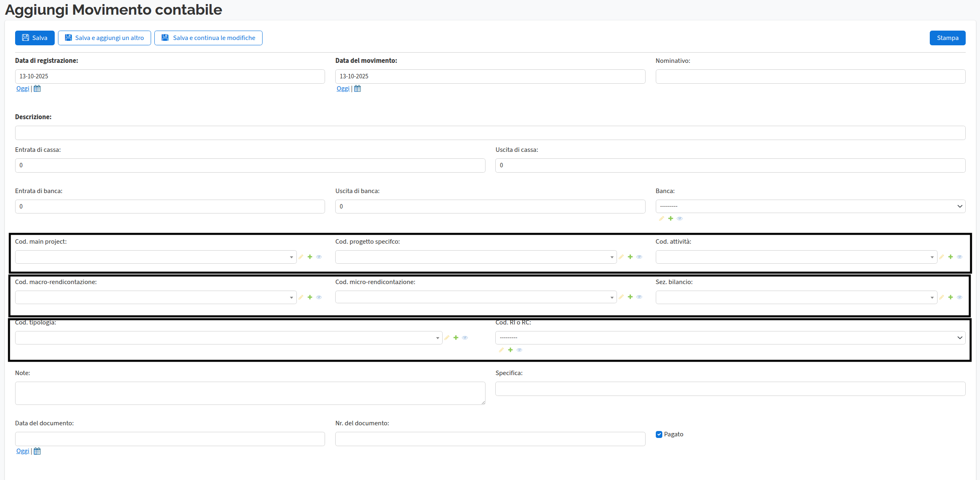This screenshot has width=980, height=480.
Task: View selected Sez. bilancio with eye icon
Action: point(960,297)
